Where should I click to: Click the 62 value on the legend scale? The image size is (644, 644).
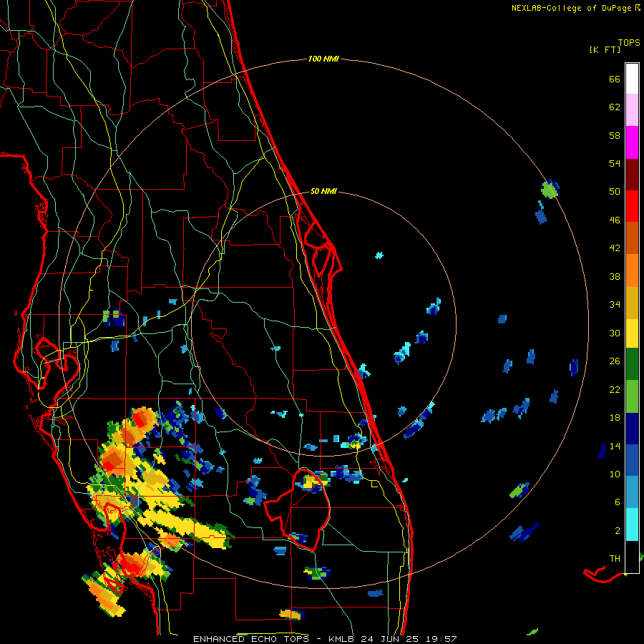click(615, 107)
